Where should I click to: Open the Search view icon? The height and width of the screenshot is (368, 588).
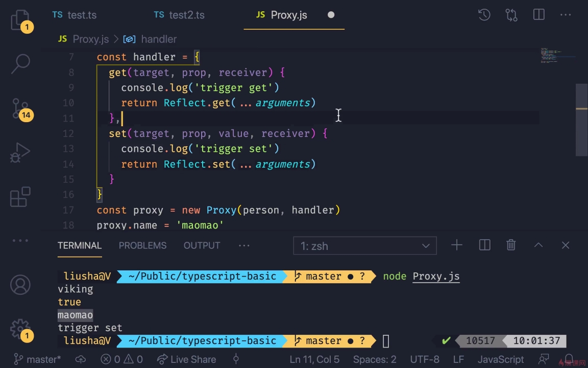coord(20,63)
